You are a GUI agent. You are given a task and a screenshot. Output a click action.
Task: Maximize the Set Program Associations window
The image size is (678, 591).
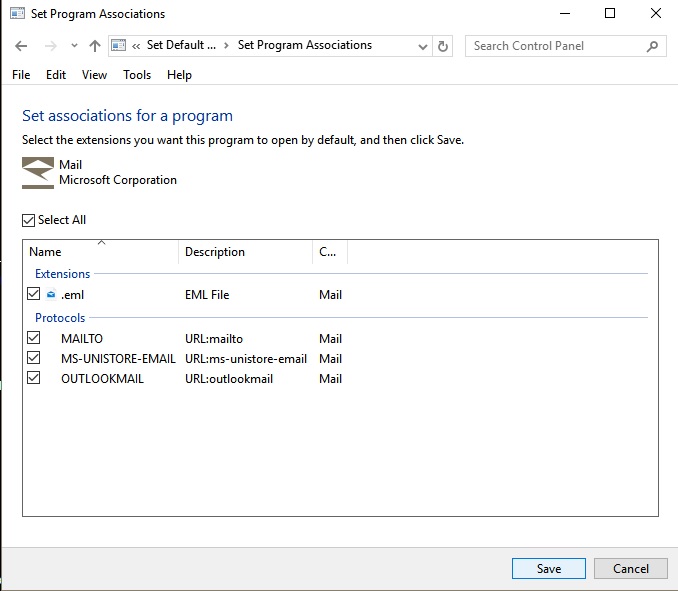pos(610,13)
